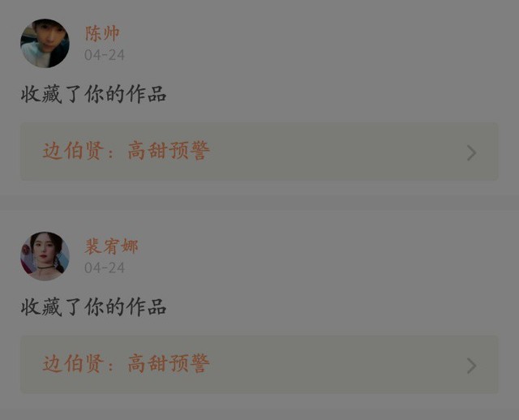Open the 边伯贤:高甜预警 card under 裴宥娜
The image size is (519, 420).
tap(259, 364)
